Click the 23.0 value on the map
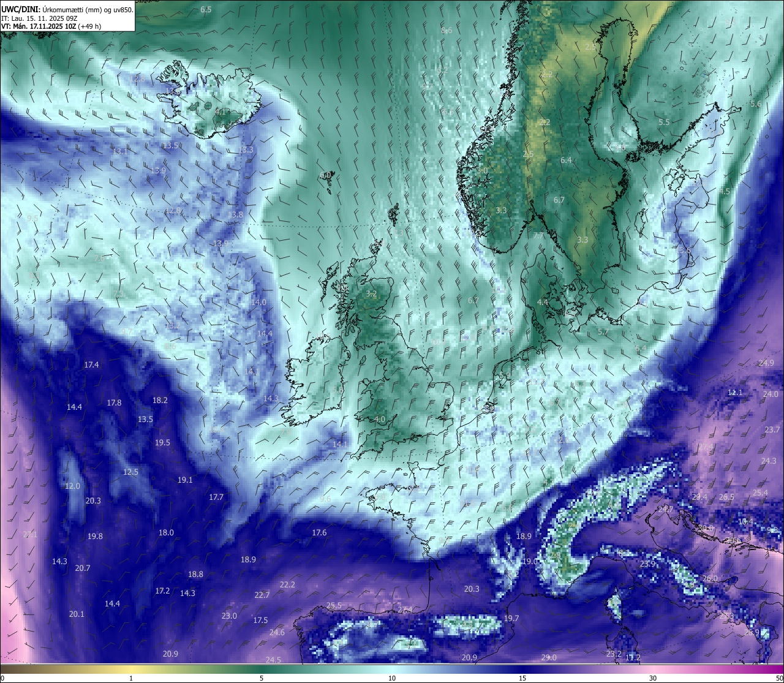Screen dimensions: 784x683 point(229,616)
